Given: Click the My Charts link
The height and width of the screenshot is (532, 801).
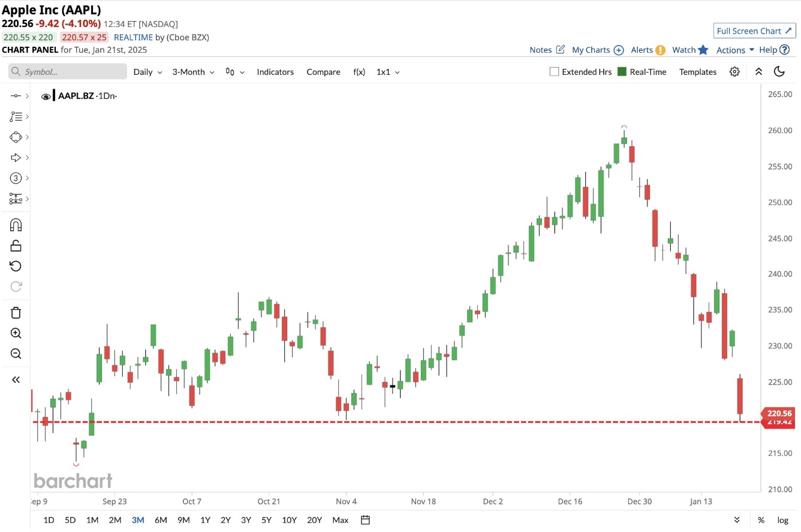Looking at the screenshot, I should point(591,50).
